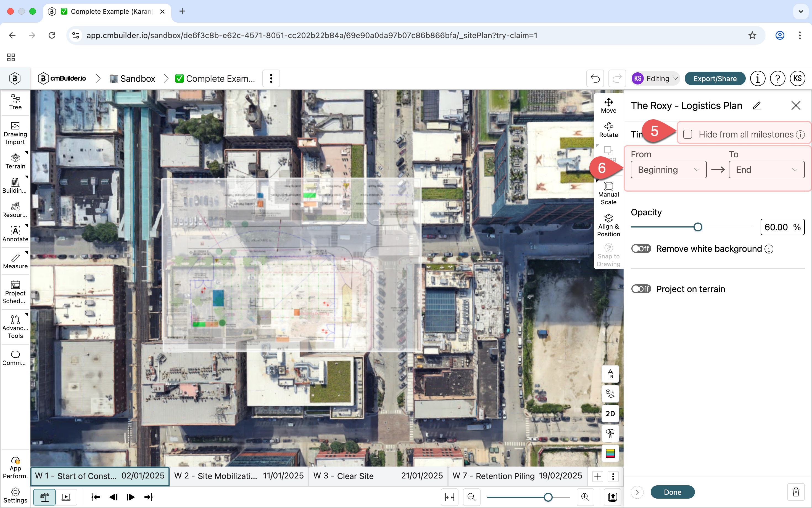Viewport: 812px width, 508px height.
Task: Open Drawing Import tool
Action: pyautogui.click(x=15, y=133)
